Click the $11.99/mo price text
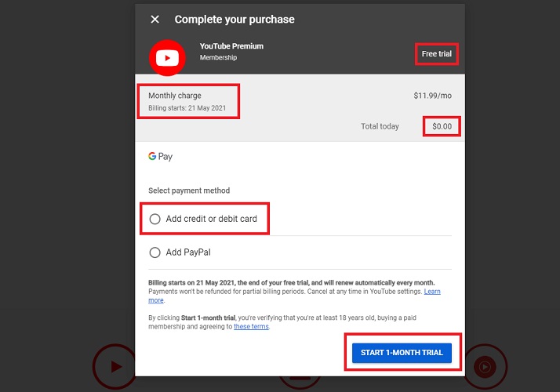The image size is (560, 392). [x=432, y=96]
